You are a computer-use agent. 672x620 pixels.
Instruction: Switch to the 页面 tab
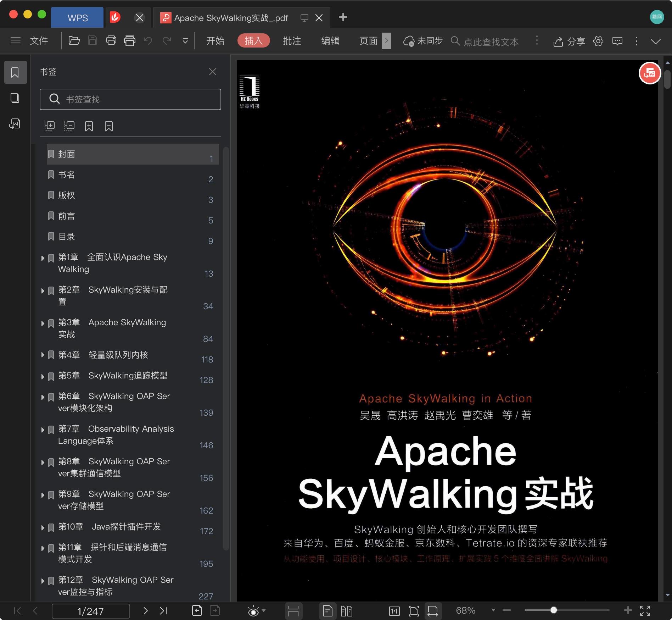coord(368,41)
